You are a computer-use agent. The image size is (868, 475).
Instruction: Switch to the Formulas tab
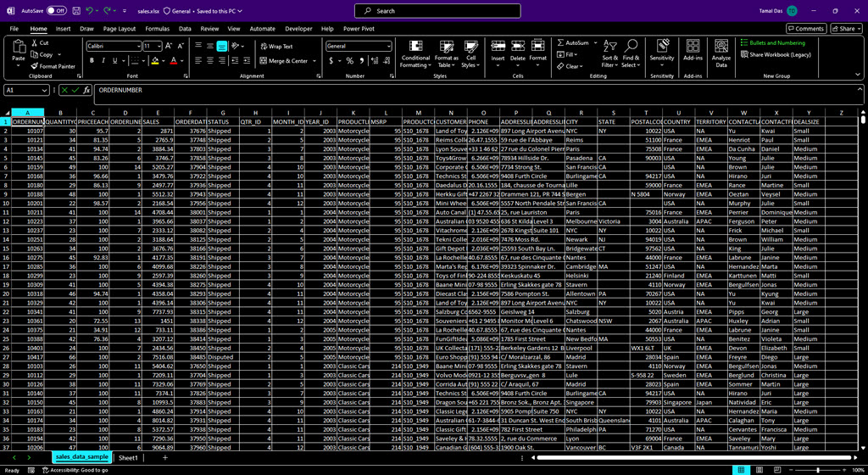coord(157,29)
